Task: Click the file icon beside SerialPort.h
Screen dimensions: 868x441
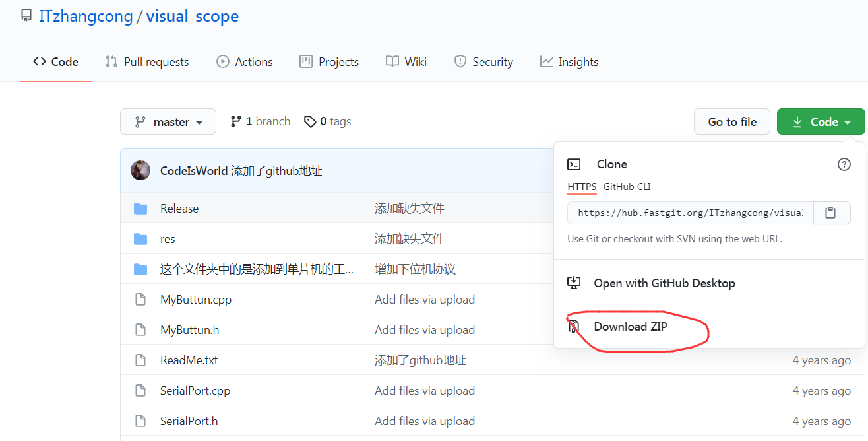Action: [140, 421]
